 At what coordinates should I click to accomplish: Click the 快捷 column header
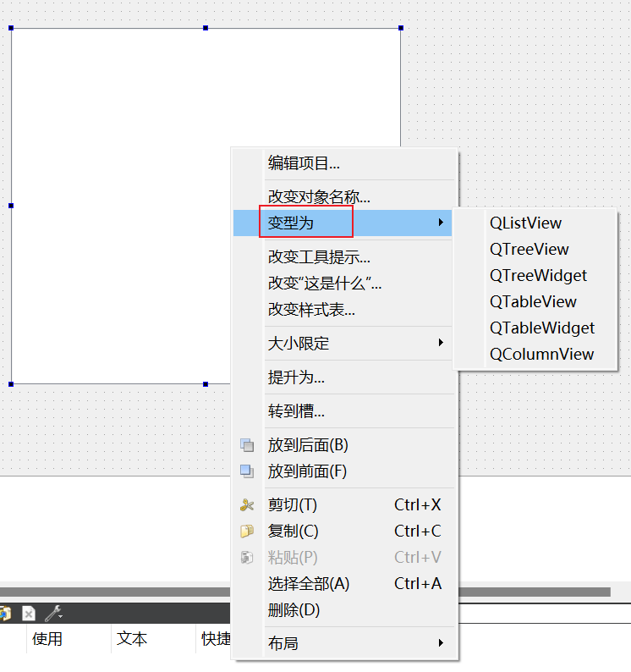point(216,639)
